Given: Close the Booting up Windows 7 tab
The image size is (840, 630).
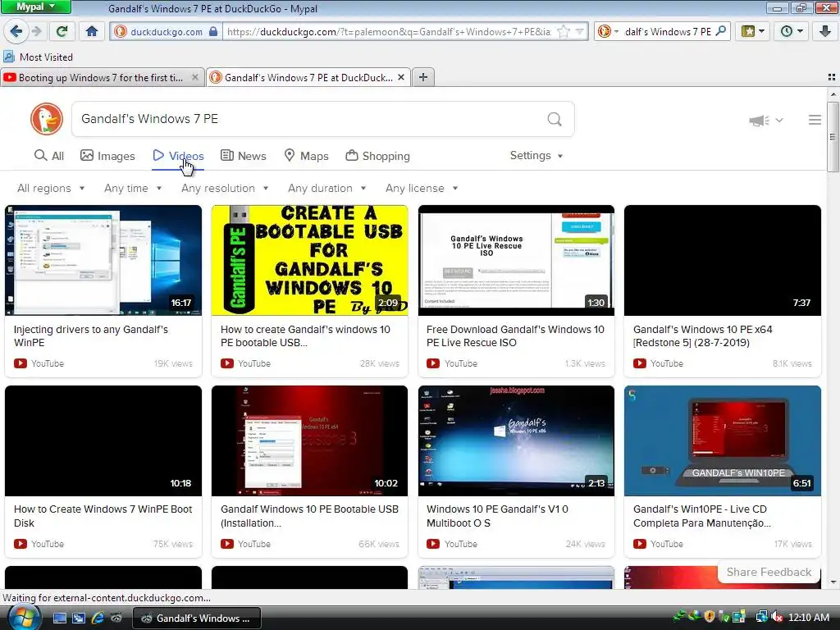Looking at the screenshot, I should click(195, 77).
